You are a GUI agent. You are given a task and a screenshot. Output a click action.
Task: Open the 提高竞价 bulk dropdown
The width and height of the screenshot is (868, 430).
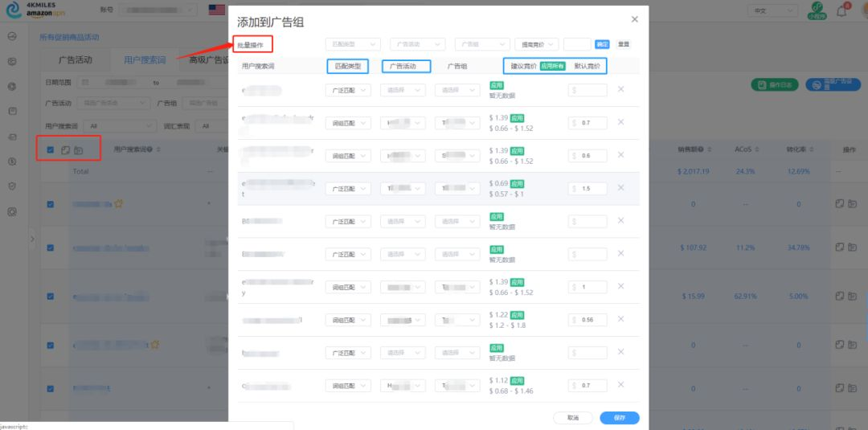pyautogui.click(x=536, y=44)
